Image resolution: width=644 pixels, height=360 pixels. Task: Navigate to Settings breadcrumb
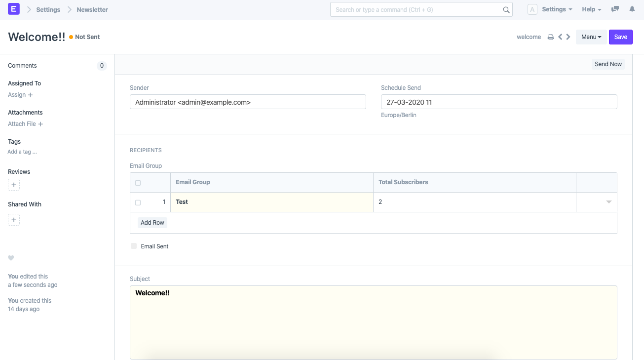click(48, 9)
